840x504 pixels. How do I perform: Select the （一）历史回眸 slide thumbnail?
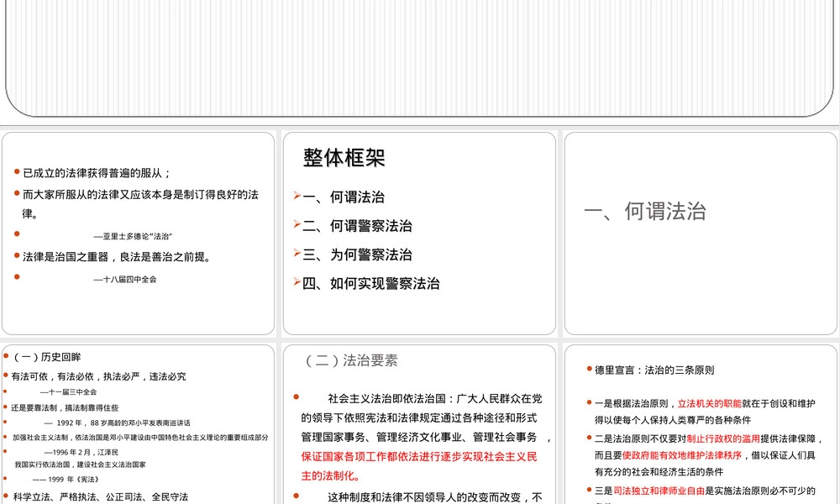pos(139,424)
